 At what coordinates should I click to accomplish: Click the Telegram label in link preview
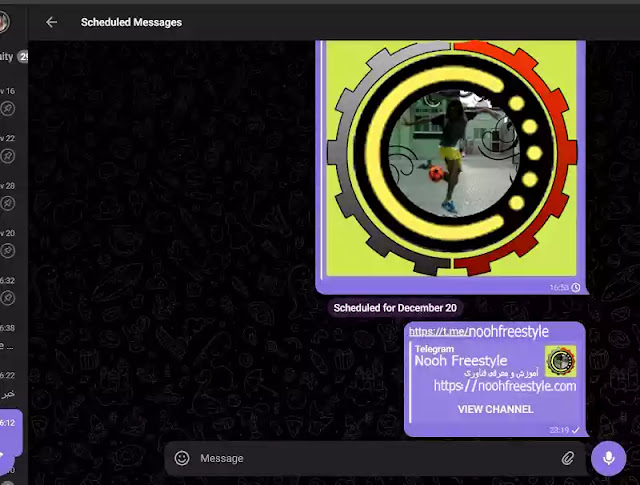[x=434, y=349]
